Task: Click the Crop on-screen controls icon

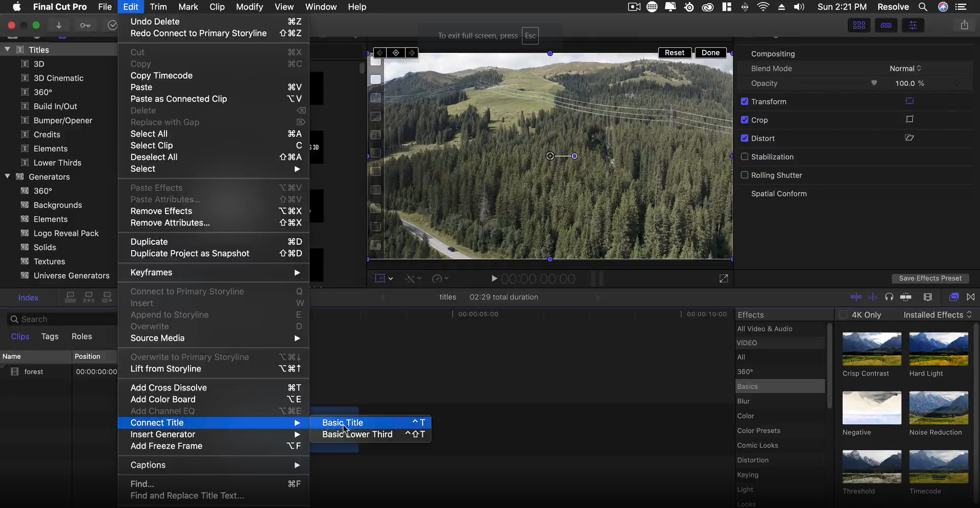Action: [x=910, y=120]
